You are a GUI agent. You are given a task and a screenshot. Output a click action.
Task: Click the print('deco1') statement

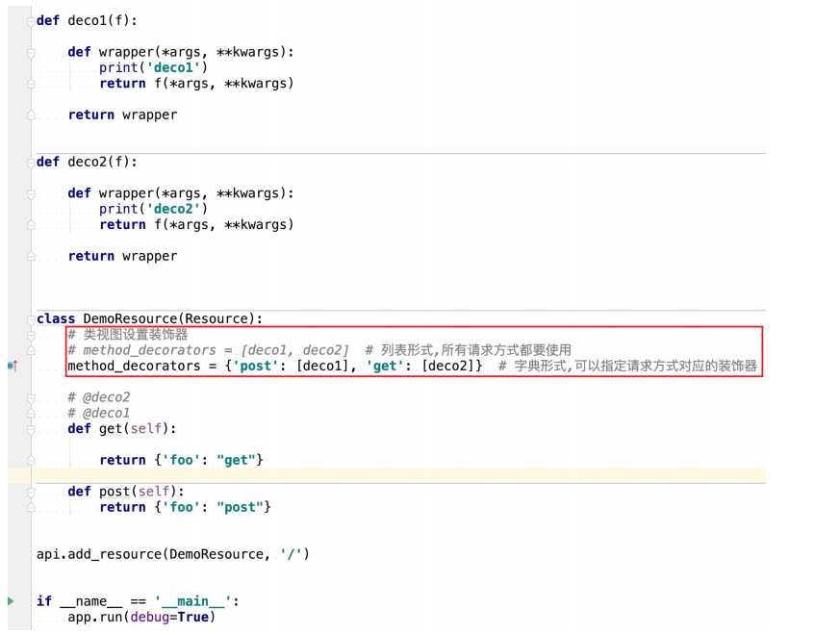[153, 68]
